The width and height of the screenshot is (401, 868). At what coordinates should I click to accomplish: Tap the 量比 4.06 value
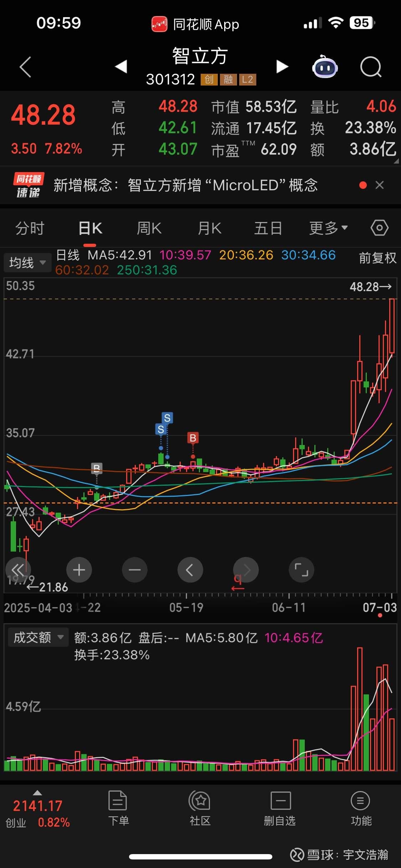381,106
